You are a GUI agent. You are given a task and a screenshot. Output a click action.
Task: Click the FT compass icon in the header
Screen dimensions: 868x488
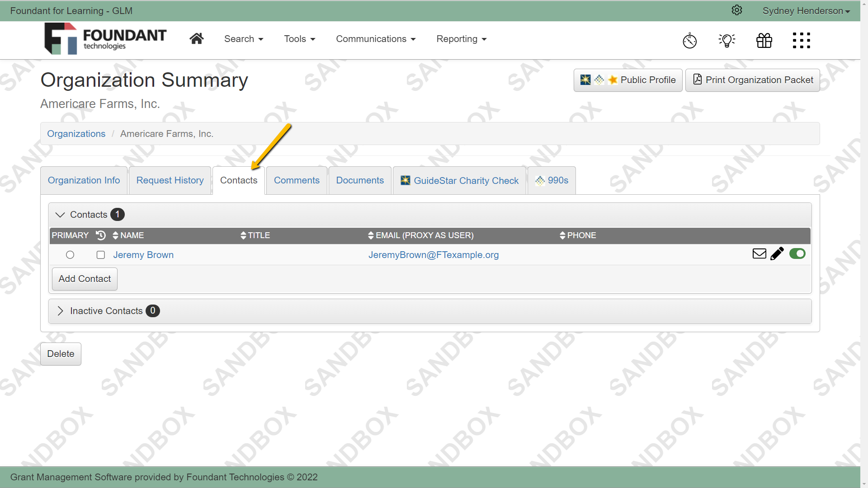(x=689, y=40)
